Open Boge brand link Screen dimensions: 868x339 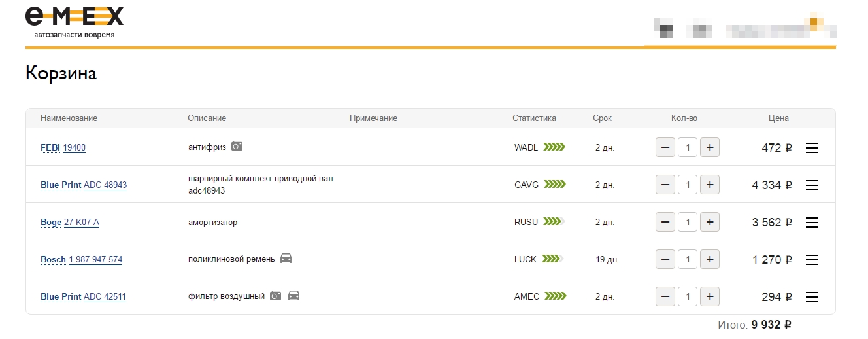tap(51, 223)
